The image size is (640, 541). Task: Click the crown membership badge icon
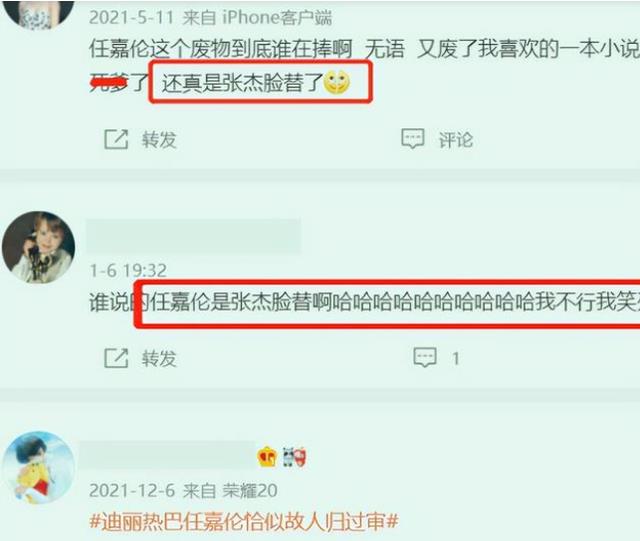[x=267, y=457]
